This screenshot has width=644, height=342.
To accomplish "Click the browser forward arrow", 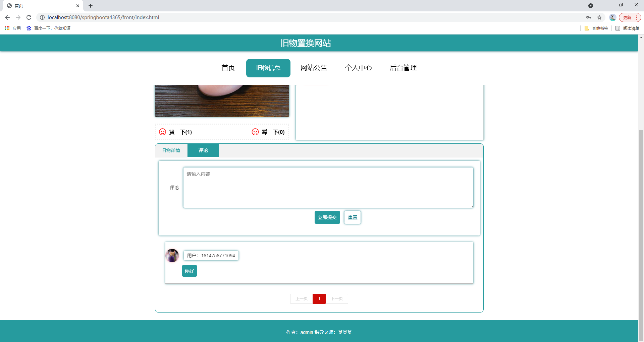I will pos(18,17).
